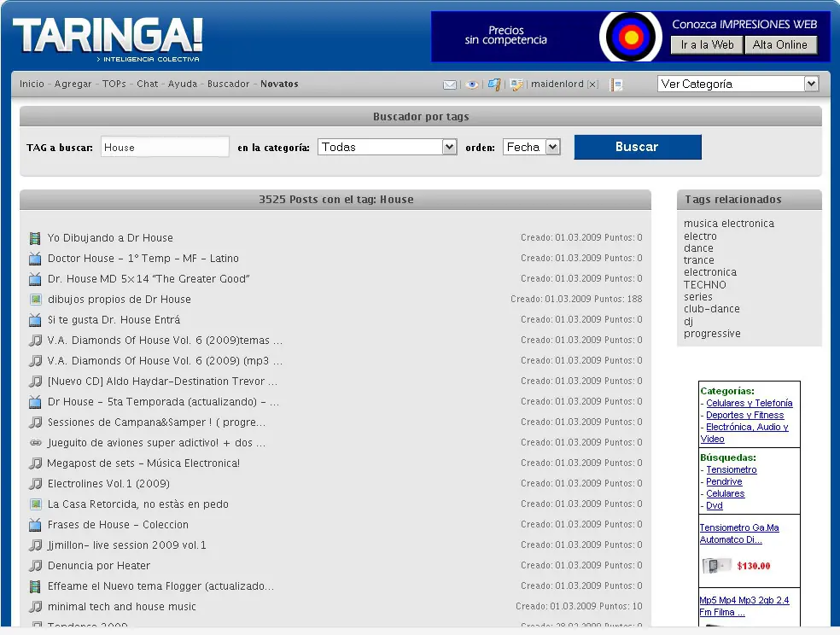The height and width of the screenshot is (635, 840).
Task: Click the profile card with pencil icon
Action: click(516, 84)
